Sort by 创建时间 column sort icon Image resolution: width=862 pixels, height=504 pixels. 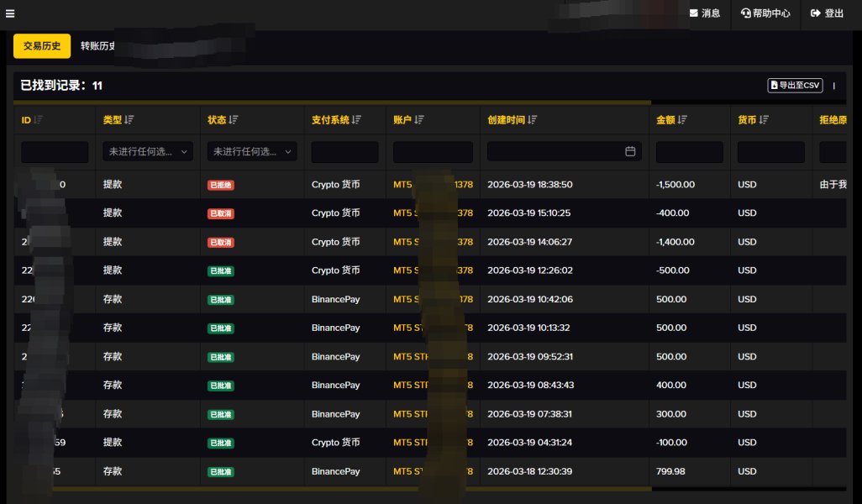tap(532, 120)
